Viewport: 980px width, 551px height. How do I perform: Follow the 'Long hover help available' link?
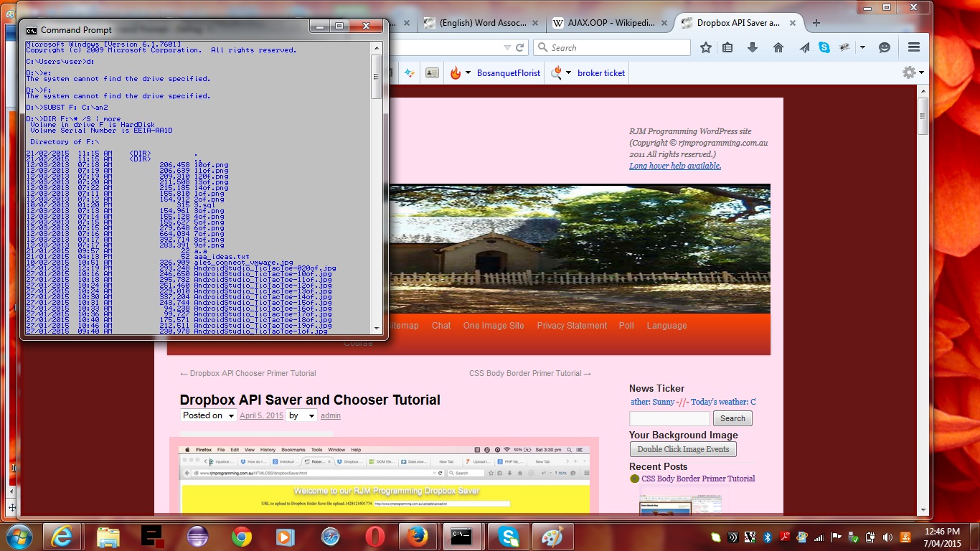(675, 166)
